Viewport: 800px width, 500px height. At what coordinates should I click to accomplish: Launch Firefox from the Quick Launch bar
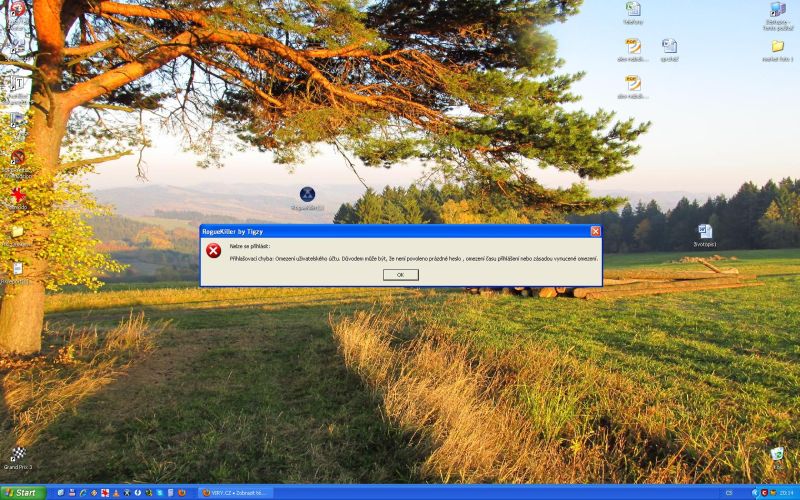pos(181,492)
